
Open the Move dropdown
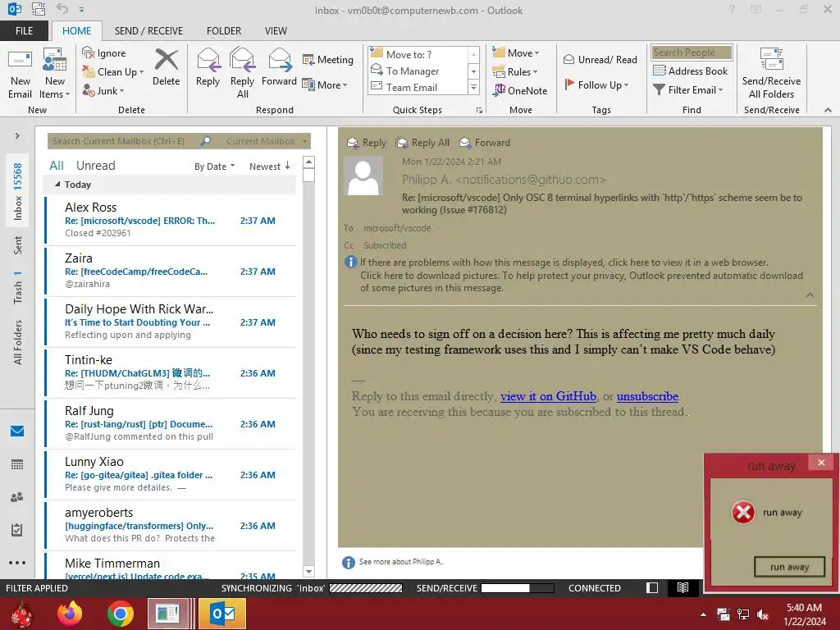[516, 53]
